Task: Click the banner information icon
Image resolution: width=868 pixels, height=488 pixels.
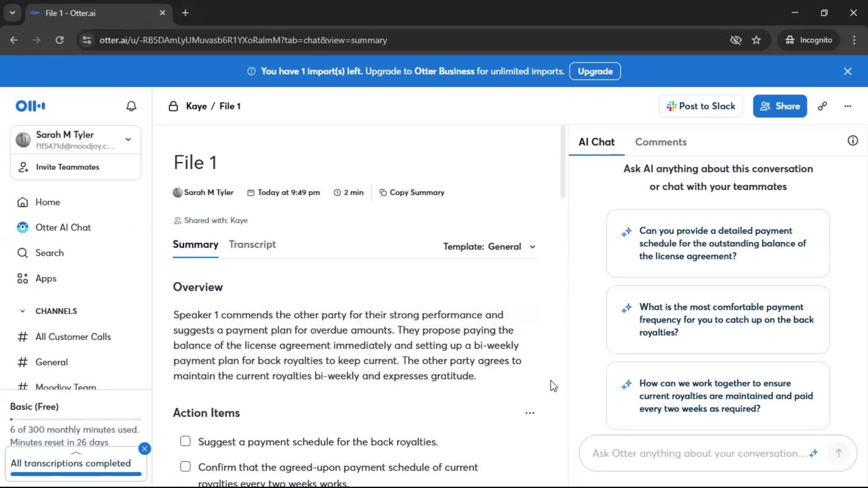Action: point(251,71)
